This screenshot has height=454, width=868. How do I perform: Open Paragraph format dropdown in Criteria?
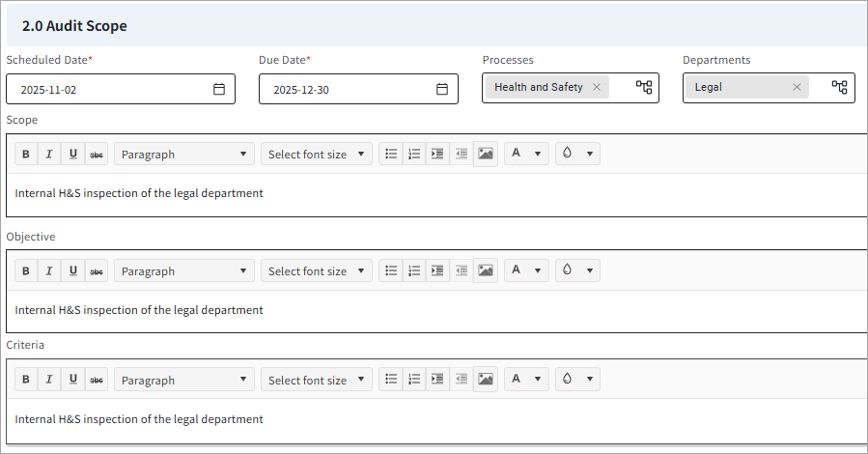coord(184,380)
